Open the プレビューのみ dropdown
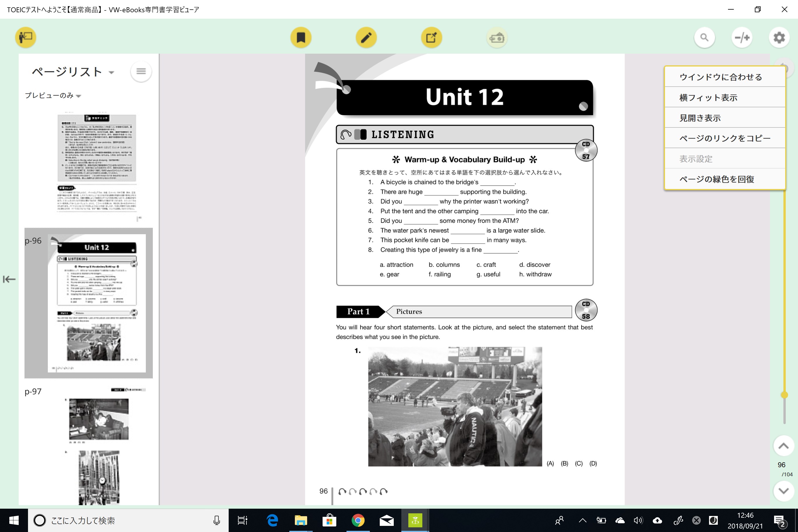This screenshot has height=532, width=798. pyautogui.click(x=79, y=96)
